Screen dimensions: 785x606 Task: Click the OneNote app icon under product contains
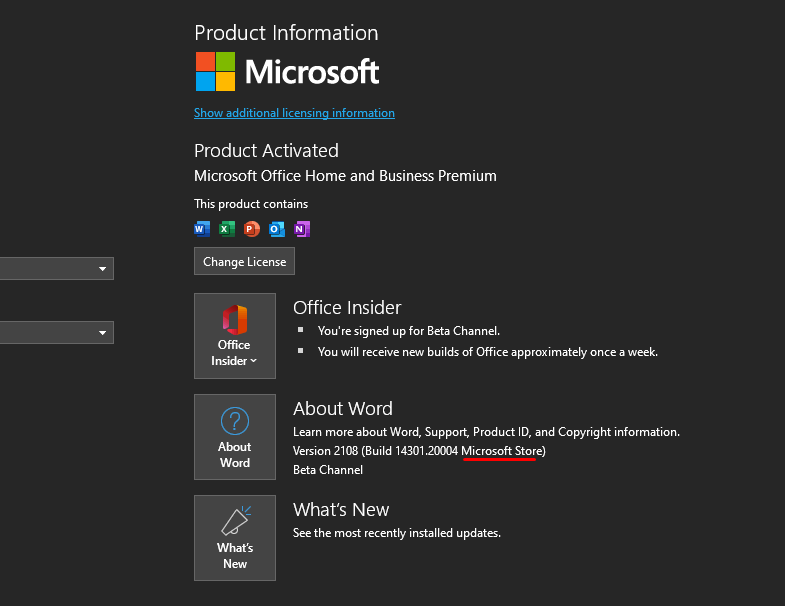[302, 229]
